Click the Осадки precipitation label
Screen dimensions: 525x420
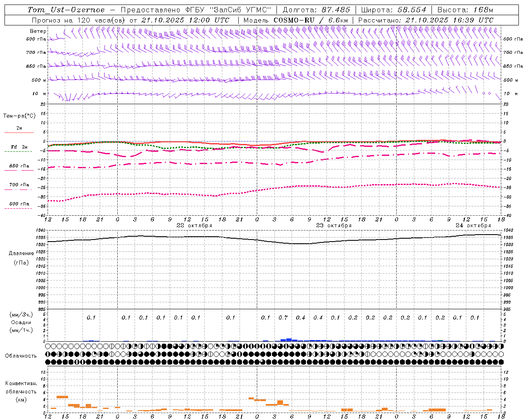pos(21,323)
